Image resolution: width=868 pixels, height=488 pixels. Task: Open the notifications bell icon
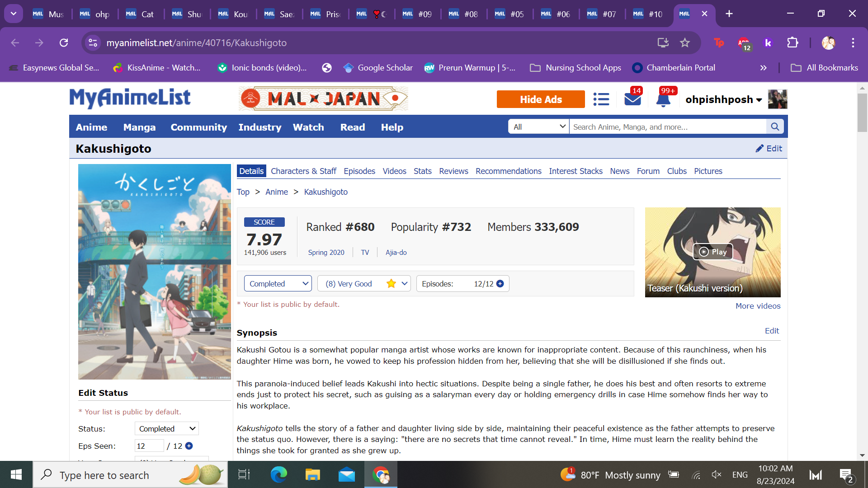coord(663,99)
